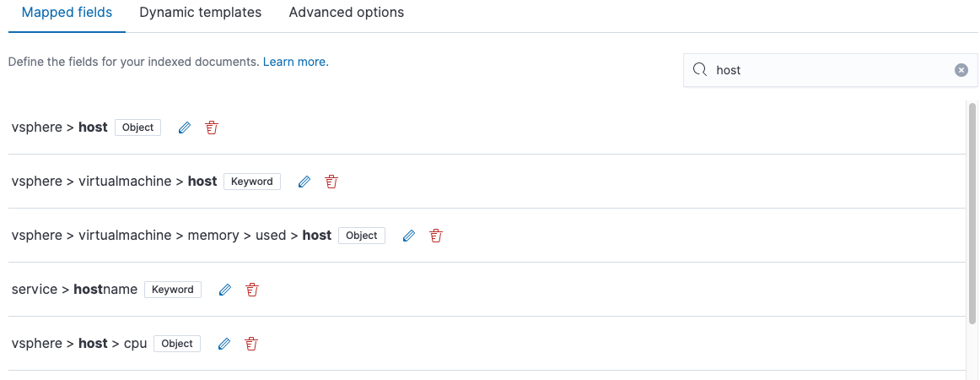
Task: Delete the vsphere > host field
Action: coord(212,128)
